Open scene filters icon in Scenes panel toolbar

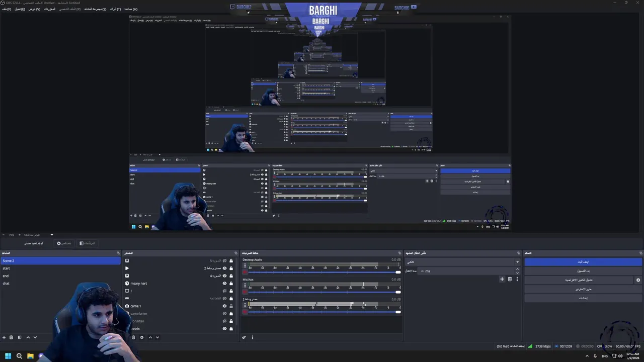[x=20, y=337]
